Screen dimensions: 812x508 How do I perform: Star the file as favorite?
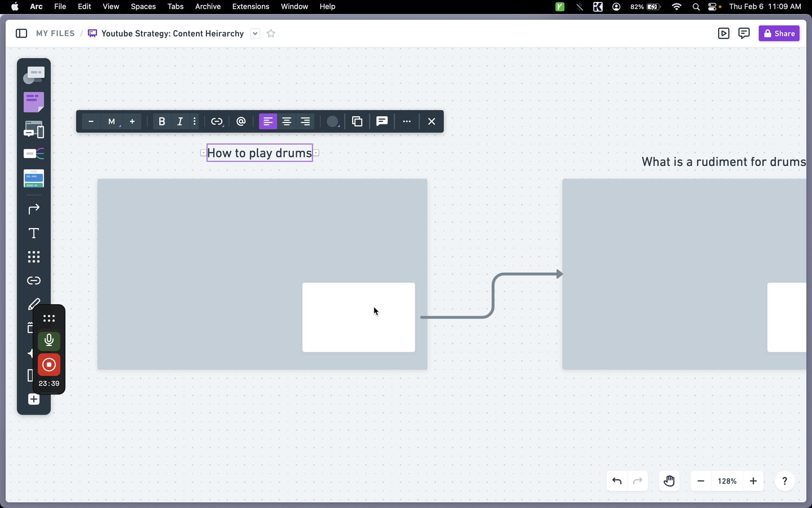271,34
